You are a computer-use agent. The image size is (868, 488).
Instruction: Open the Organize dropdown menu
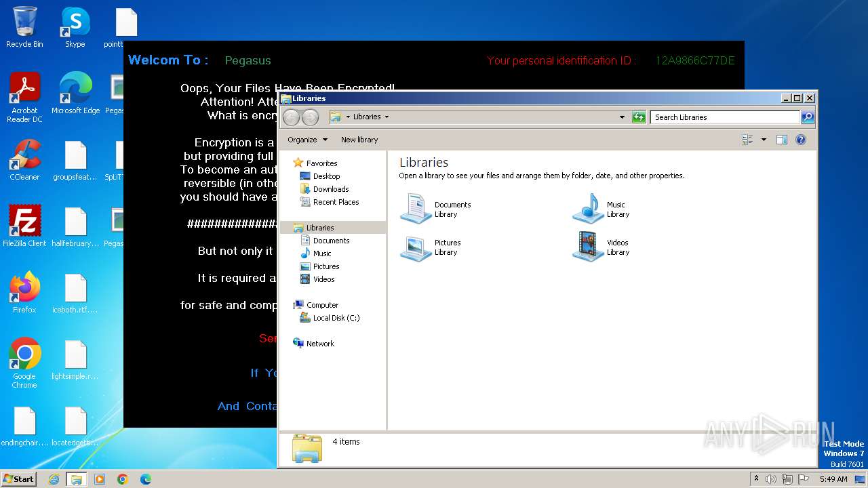click(x=307, y=140)
